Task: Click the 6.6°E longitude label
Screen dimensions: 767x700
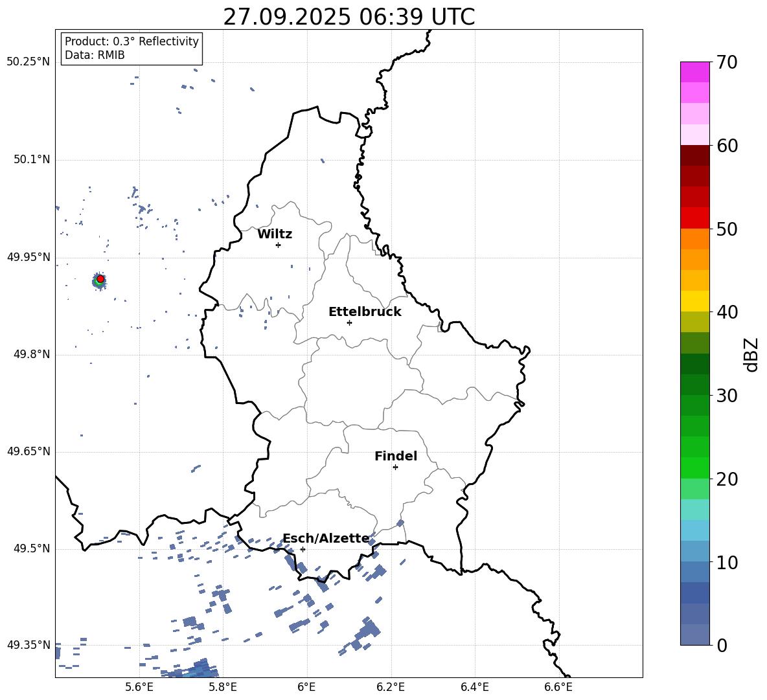Action: click(558, 687)
